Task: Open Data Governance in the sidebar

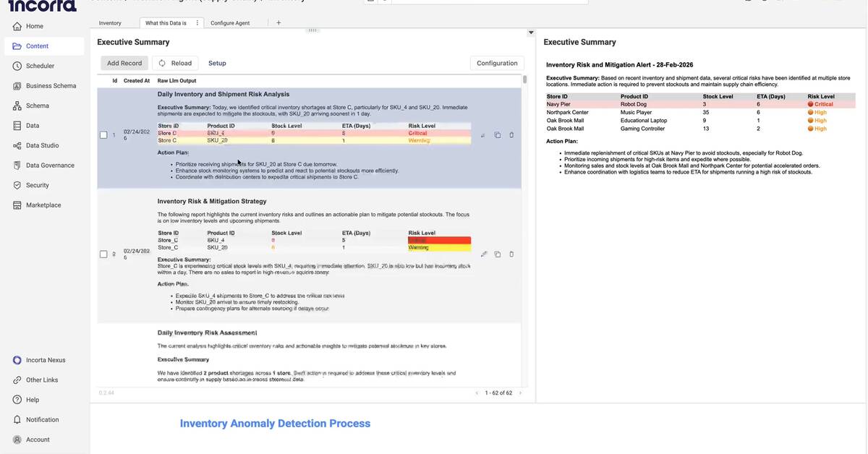Action: 43,166
